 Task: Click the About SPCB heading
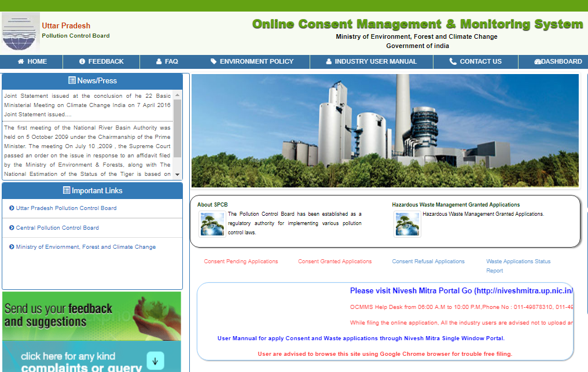point(212,205)
